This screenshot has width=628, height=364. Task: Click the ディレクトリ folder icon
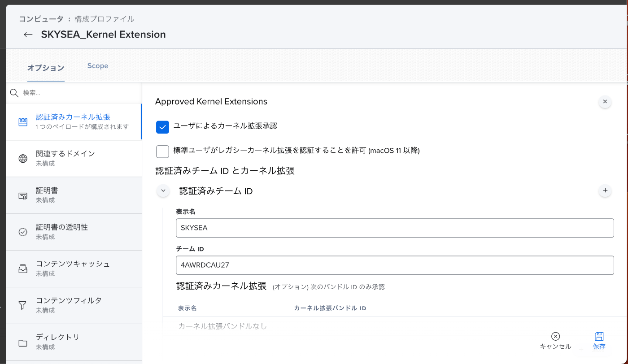(x=23, y=343)
